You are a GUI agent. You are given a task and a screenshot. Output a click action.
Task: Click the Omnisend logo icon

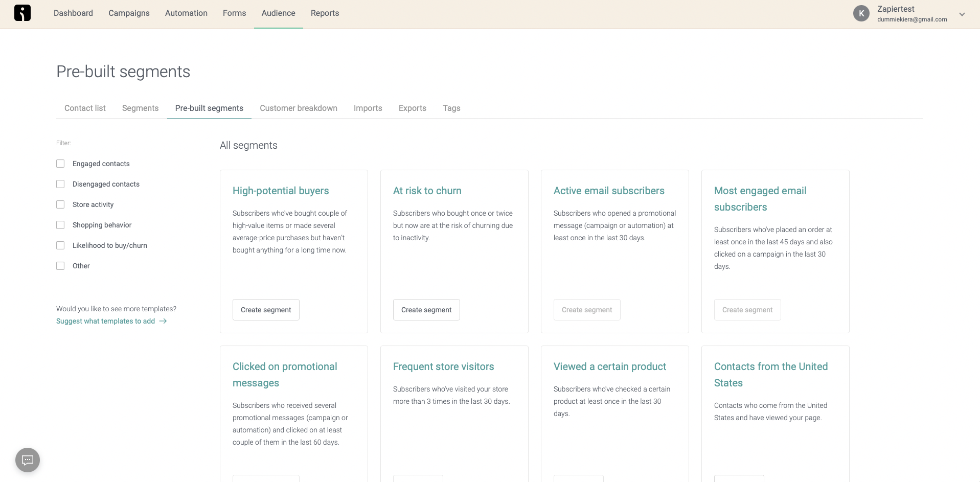point(22,13)
